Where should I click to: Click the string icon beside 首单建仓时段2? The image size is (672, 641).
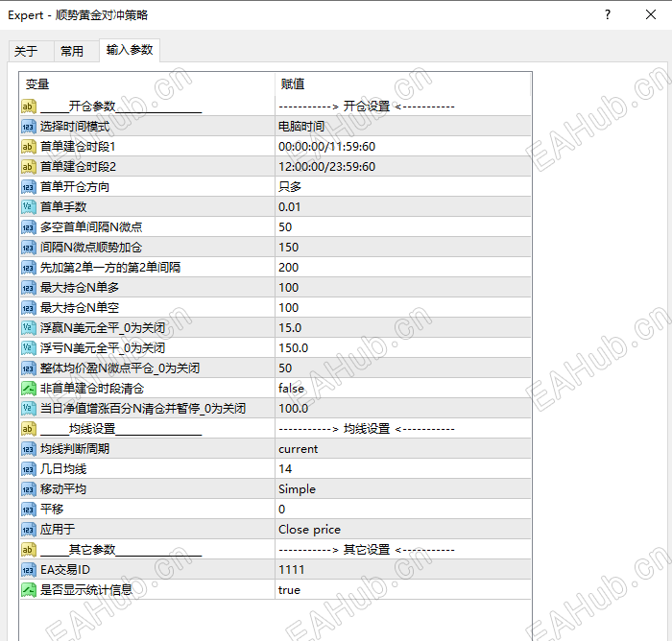tap(28, 167)
